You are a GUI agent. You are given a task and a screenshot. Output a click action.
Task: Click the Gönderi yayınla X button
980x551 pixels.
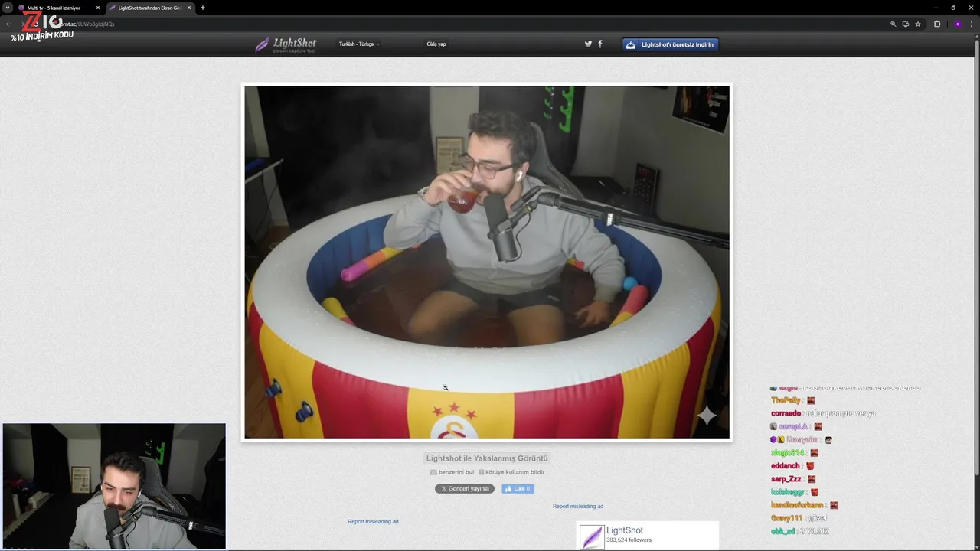click(x=465, y=488)
